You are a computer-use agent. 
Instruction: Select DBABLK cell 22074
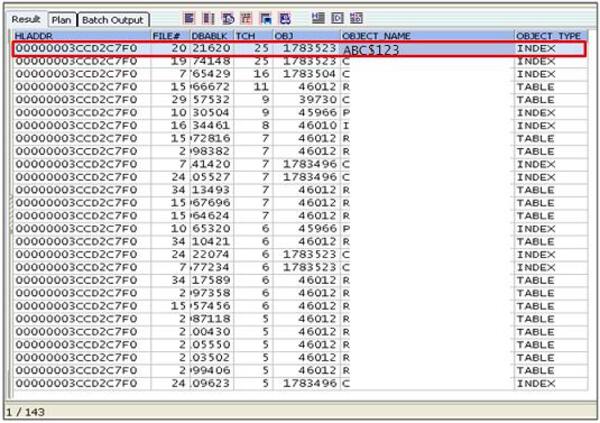click(x=212, y=255)
